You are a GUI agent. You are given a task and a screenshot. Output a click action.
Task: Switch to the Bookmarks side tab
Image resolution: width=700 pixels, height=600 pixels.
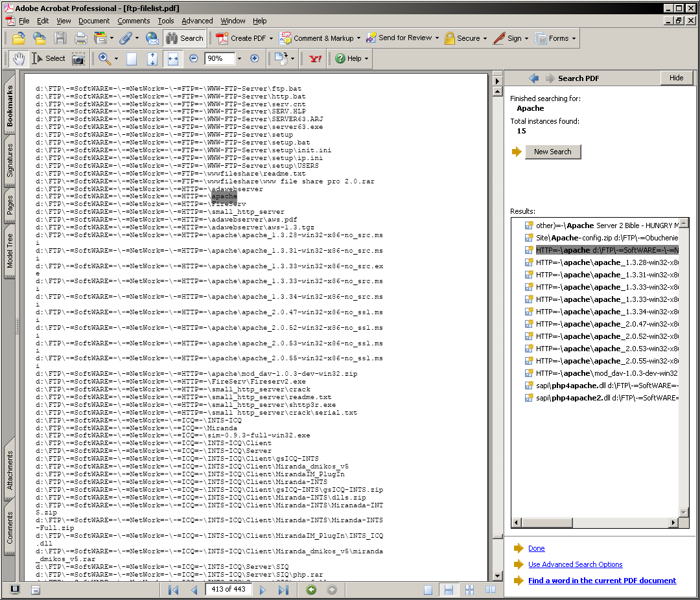(x=9, y=106)
